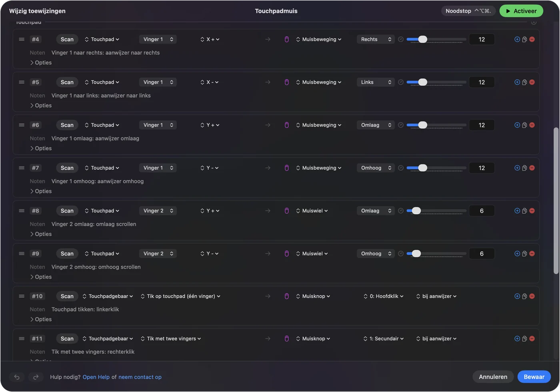Image resolution: width=560 pixels, height=392 pixels.
Task: Click the vertical scrollbar of the mapping list
Action: [556, 201]
